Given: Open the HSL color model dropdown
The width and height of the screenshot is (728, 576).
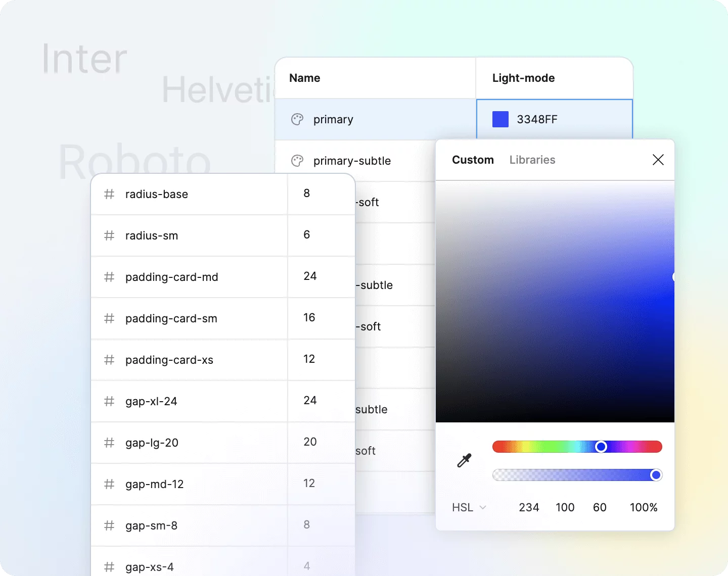Looking at the screenshot, I should click(x=469, y=507).
